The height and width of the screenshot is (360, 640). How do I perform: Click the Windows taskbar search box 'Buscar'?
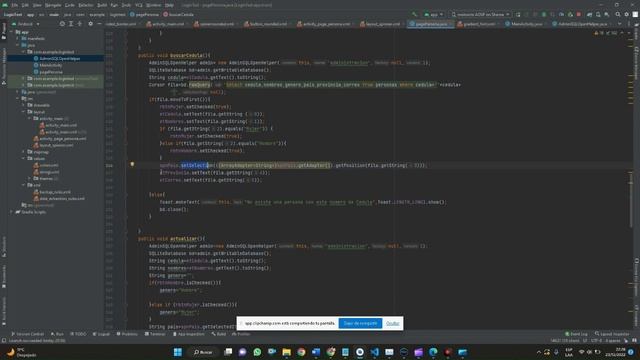point(203,352)
